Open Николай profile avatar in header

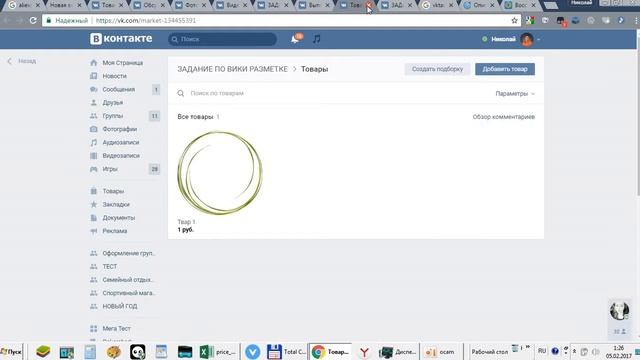[527, 39]
